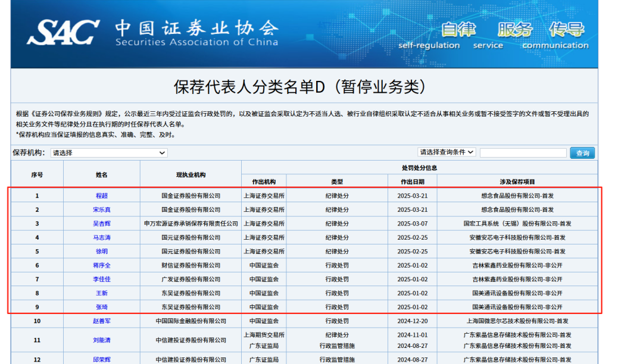
Task: Click the 查询 button
Action: tap(582, 153)
